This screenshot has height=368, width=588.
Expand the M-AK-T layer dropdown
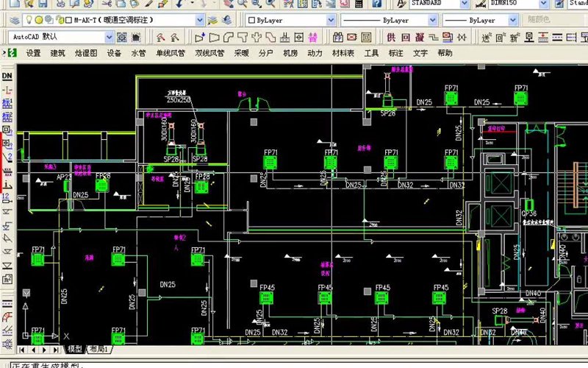pos(200,20)
